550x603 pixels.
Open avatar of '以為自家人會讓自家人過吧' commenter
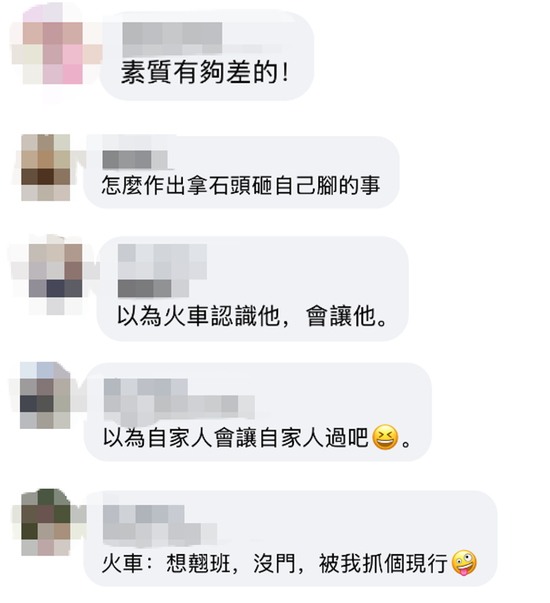pos(45,395)
